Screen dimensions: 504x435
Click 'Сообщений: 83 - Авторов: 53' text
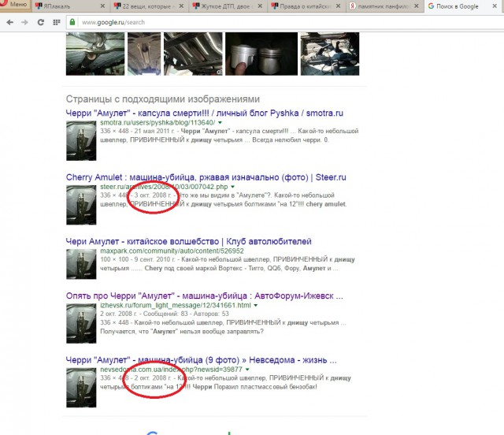(186, 314)
